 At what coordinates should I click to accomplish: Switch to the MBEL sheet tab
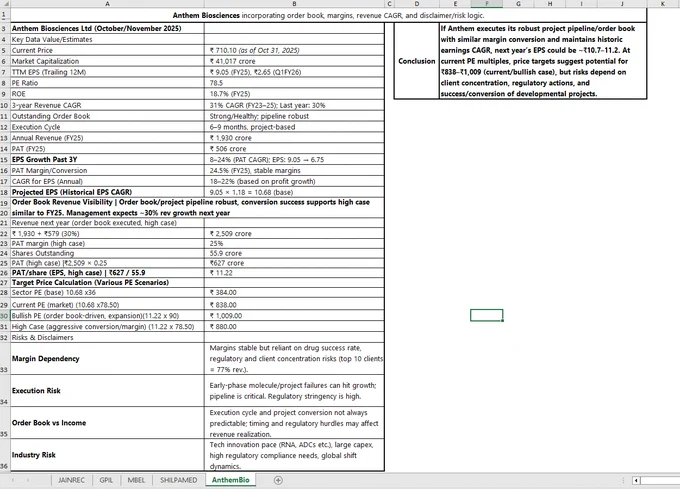tap(136, 480)
